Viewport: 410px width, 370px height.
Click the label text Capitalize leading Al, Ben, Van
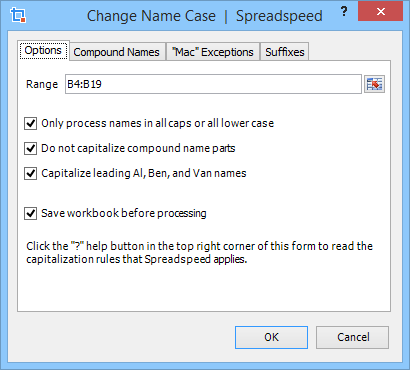click(x=144, y=173)
